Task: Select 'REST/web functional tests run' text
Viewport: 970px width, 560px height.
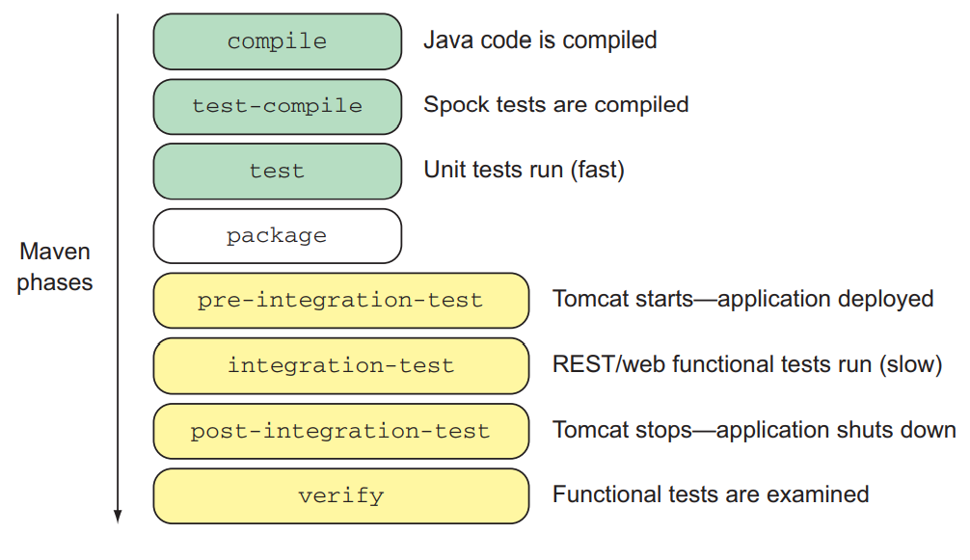Action: (715, 365)
